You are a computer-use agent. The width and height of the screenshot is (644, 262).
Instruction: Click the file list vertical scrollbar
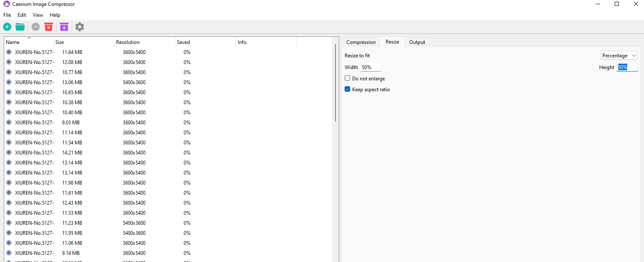[x=335, y=83]
